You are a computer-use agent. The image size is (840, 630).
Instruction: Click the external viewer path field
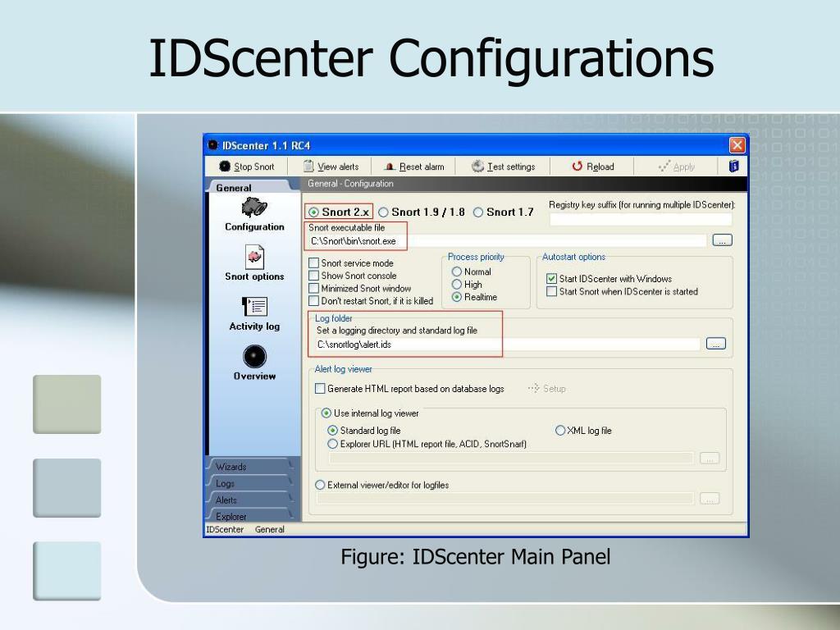click(504, 499)
